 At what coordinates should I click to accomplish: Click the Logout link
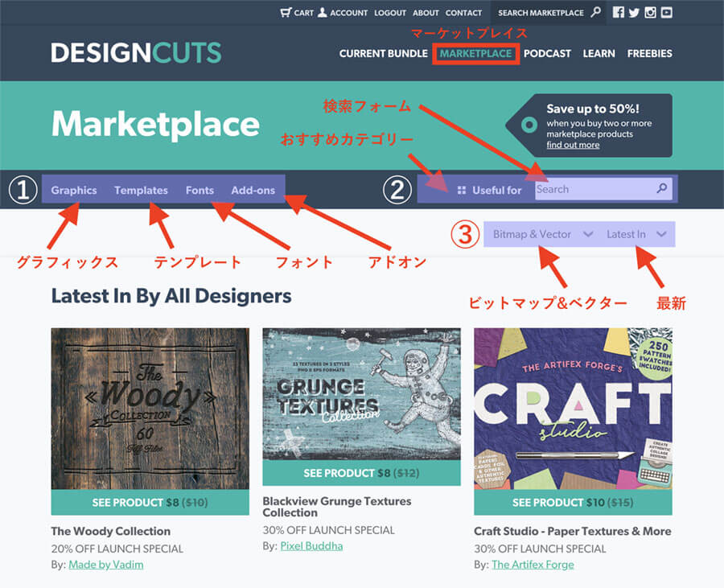(x=390, y=13)
